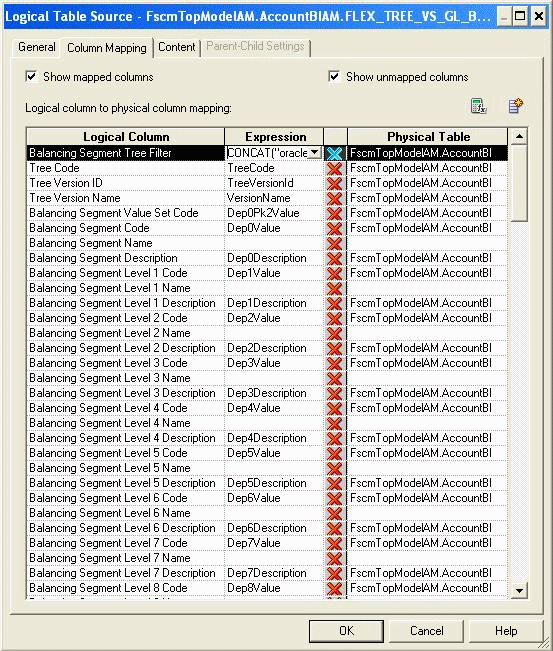Select the Dep0Description expression cell

click(274, 258)
